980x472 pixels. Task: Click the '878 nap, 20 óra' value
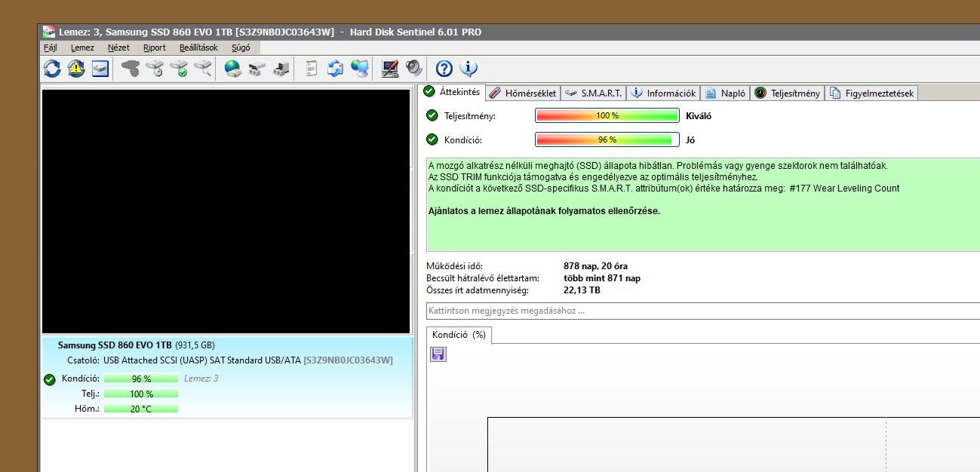click(x=596, y=266)
